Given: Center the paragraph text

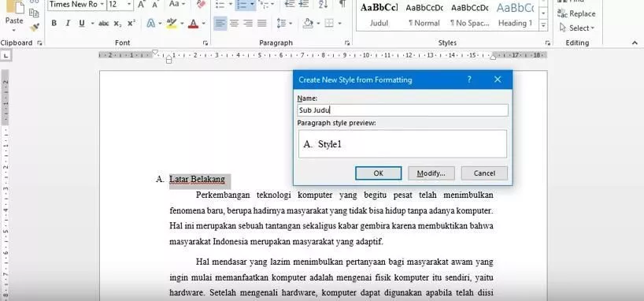Looking at the screenshot, I should point(234,24).
